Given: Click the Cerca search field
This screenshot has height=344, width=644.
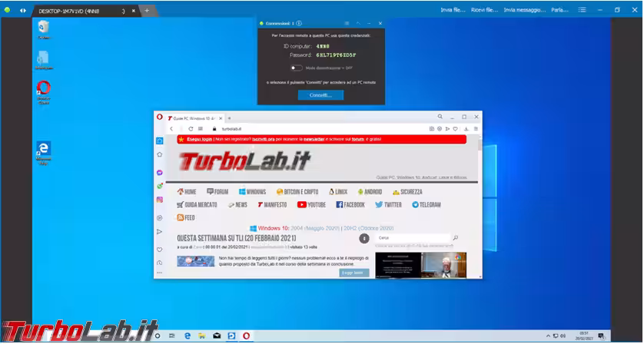Looking at the screenshot, I should pos(413,238).
